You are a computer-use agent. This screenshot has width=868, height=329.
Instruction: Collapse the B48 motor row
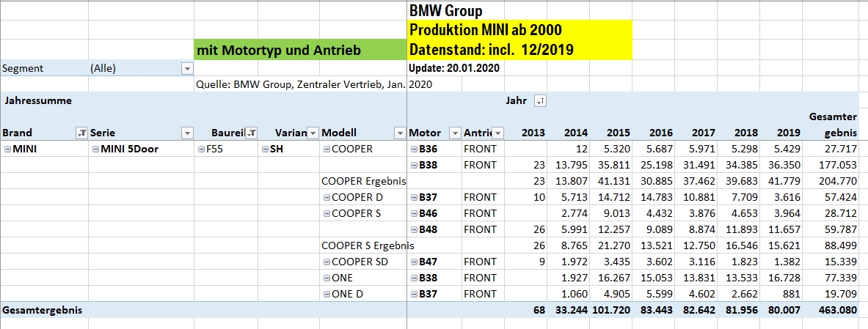tap(414, 230)
